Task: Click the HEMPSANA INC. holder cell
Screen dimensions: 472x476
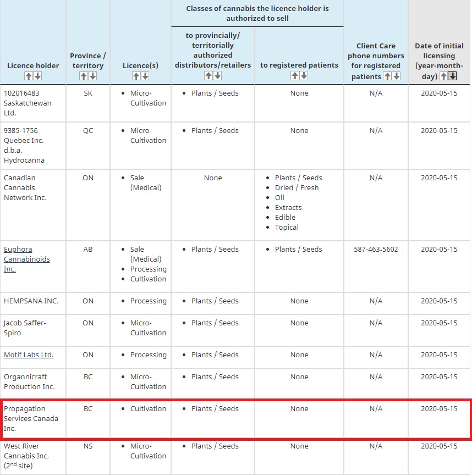Action: click(31, 301)
